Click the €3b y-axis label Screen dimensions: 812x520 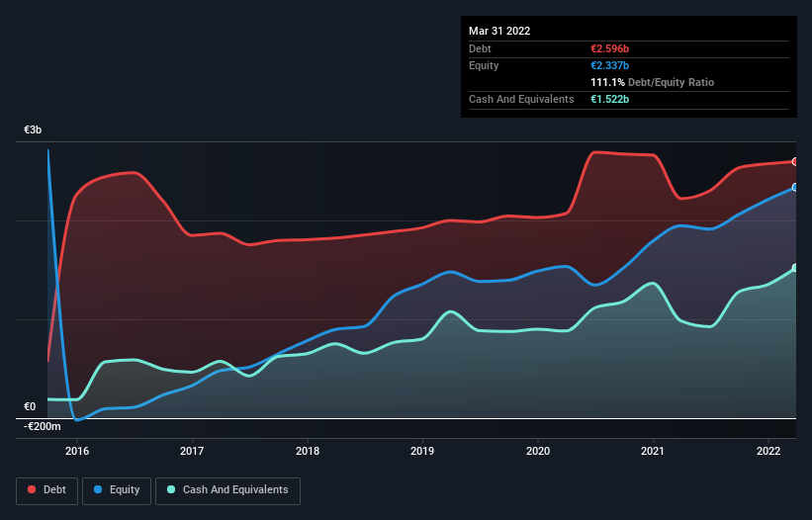(x=33, y=130)
